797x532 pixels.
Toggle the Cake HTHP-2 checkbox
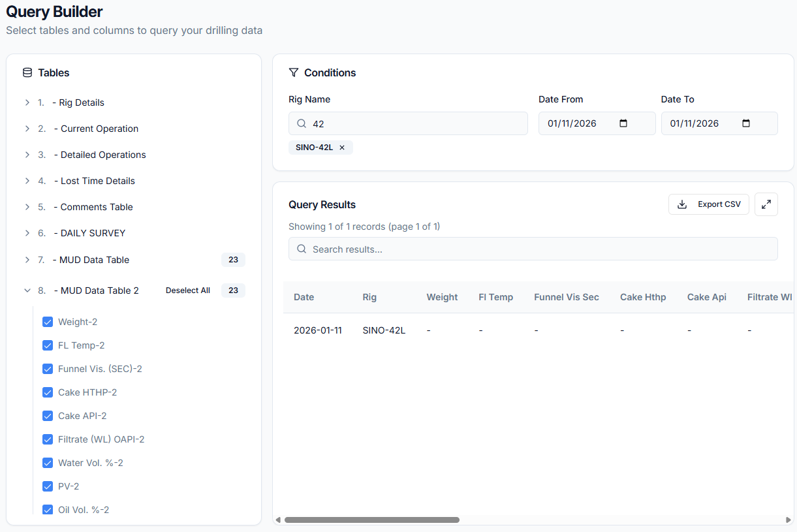coord(48,392)
